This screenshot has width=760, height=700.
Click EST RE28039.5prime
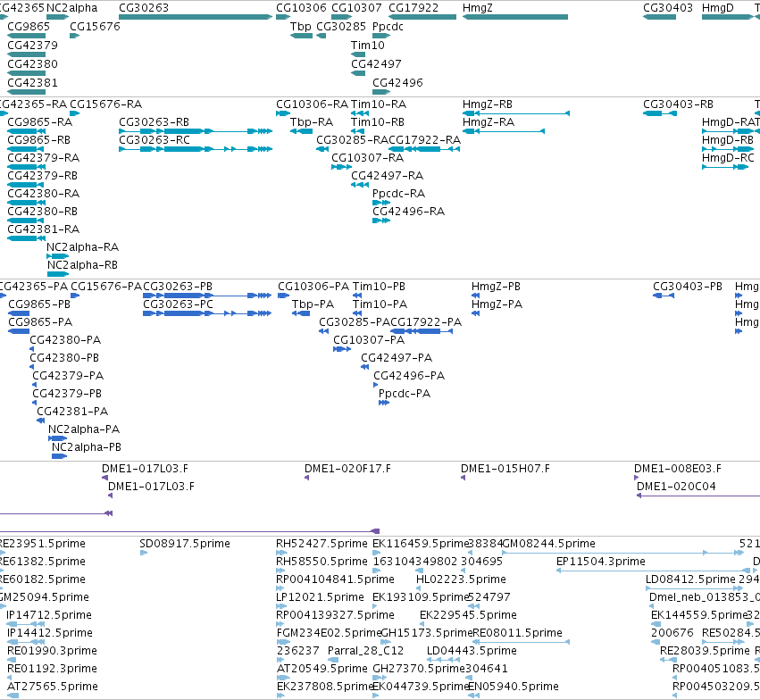705,651
